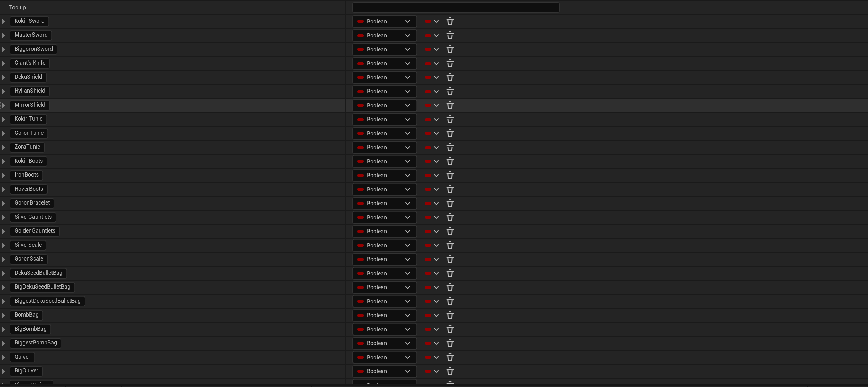Screen dimensions: 868x387
Task: Click trash icon for MirrorShield
Action: [450, 105]
